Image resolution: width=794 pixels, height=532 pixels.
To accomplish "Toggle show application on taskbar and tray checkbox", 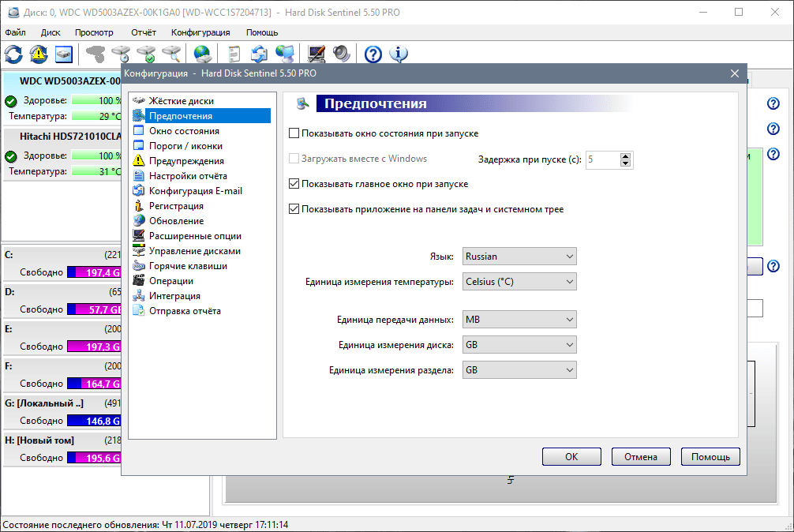I will (x=294, y=209).
